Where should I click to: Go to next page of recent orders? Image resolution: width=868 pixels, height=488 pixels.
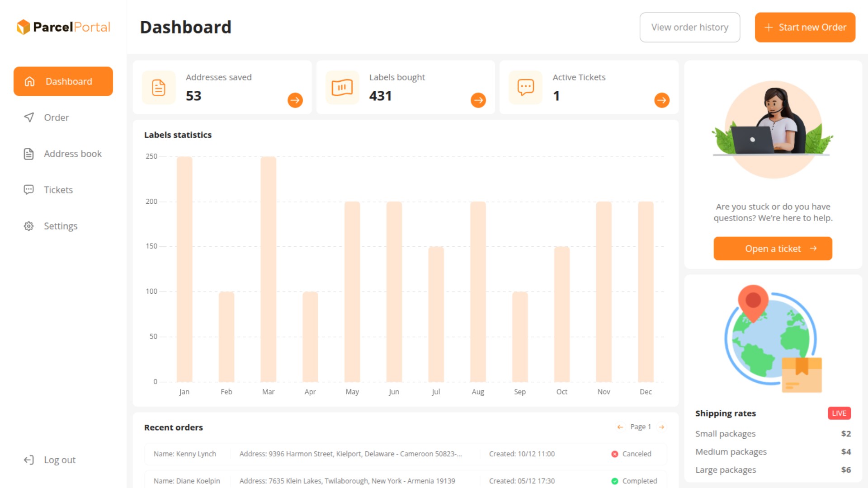click(x=661, y=427)
